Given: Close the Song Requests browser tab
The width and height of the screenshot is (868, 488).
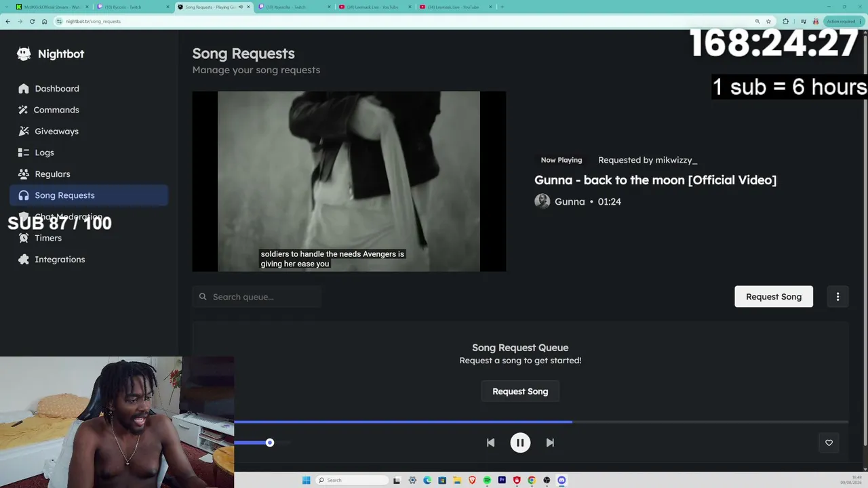Looking at the screenshot, I should click(x=249, y=7).
